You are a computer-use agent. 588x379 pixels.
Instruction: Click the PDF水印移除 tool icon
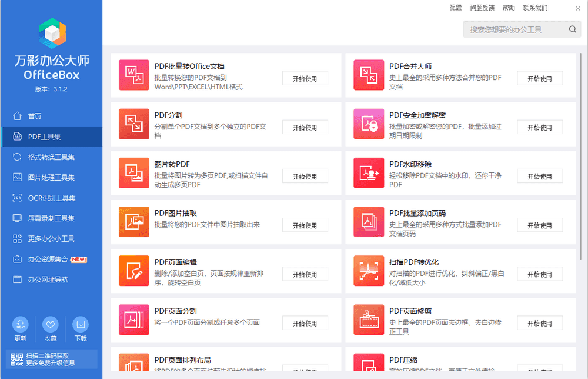369,173
